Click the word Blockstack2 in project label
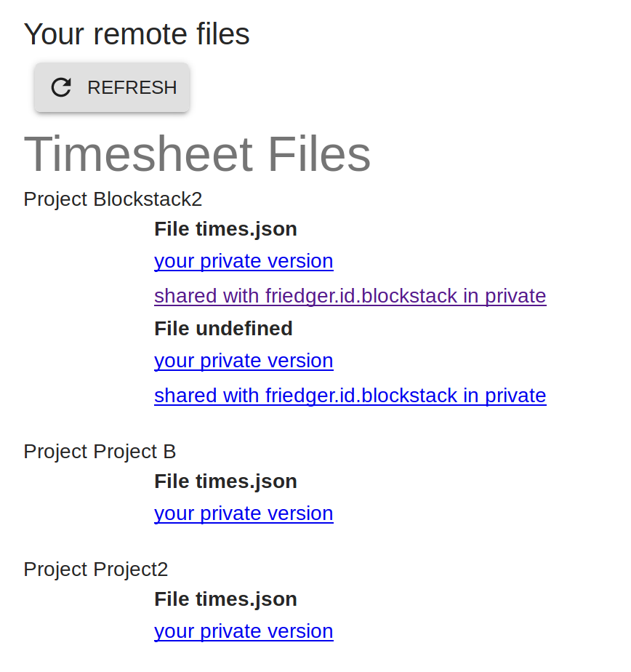Screen dimensions: 631x672 pyautogui.click(x=148, y=199)
